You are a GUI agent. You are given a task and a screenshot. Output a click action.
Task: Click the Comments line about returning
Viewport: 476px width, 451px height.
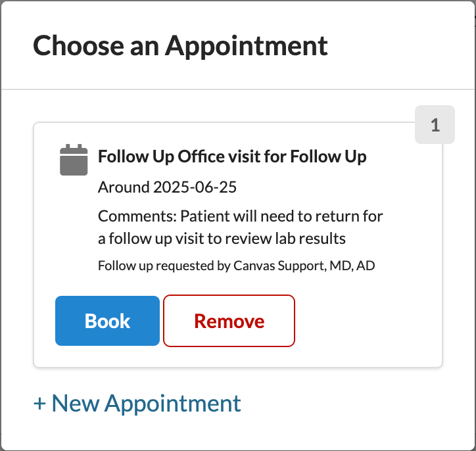[x=240, y=216]
